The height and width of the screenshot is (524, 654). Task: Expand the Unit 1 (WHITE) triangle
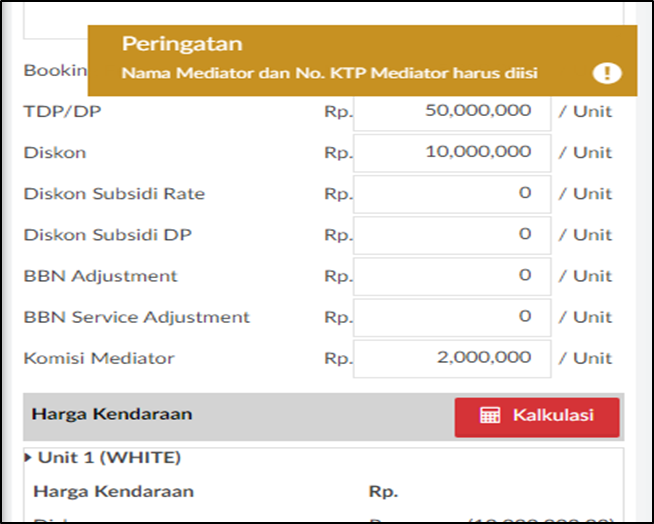pos(28,458)
